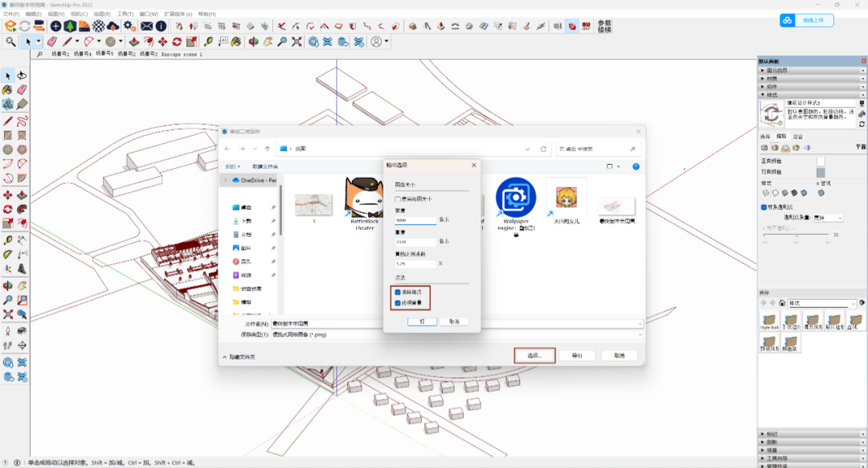This screenshot has width=868, height=468.
Task: Switch to the Enscape scene 1 tab
Action: [x=182, y=55]
